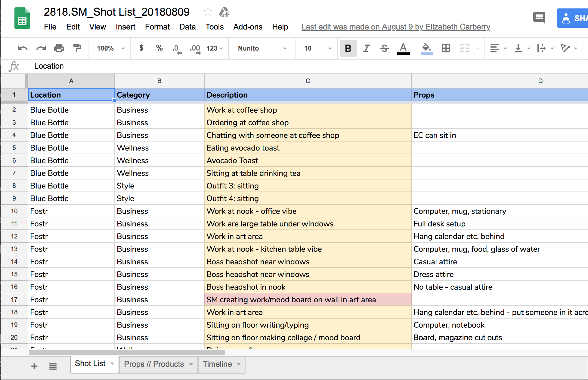Screen dimensions: 588x380
Task: Open the Add-ons menu
Action: (x=248, y=27)
